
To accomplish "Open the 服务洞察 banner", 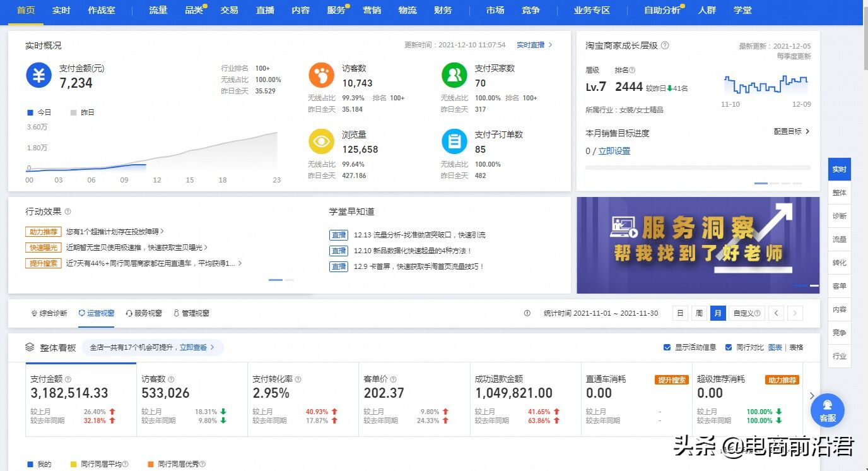I will [698, 245].
